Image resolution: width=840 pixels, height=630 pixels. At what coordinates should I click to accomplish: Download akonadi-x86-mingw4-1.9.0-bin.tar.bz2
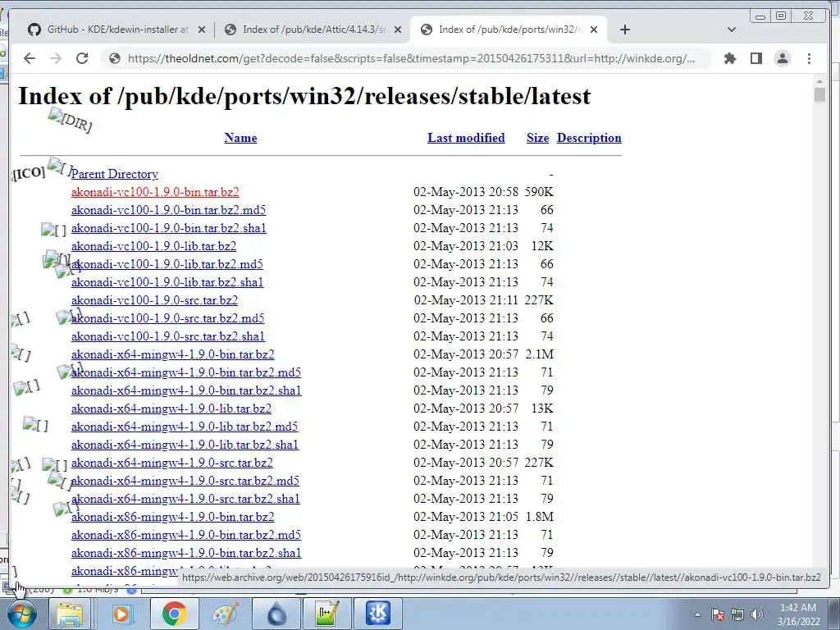[x=172, y=517]
